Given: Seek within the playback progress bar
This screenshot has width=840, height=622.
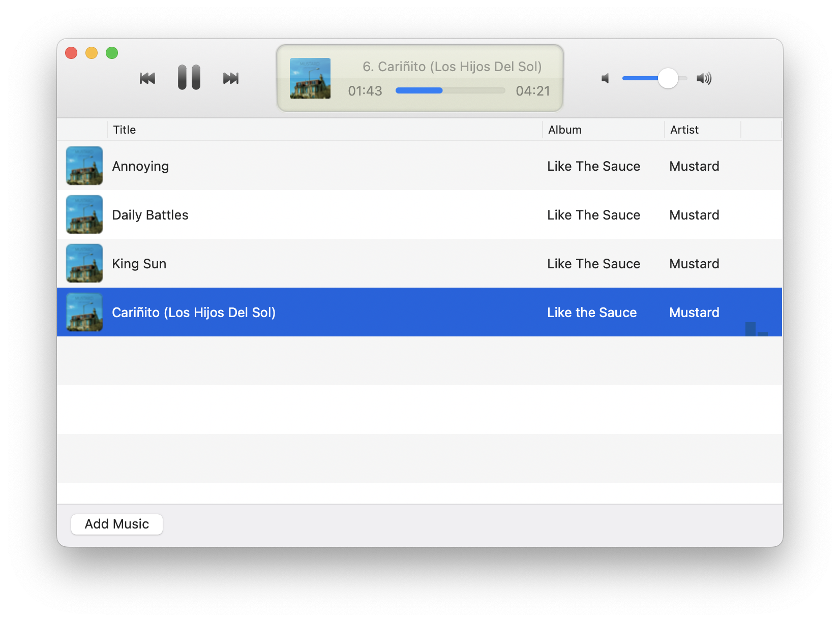Looking at the screenshot, I should tap(450, 90).
